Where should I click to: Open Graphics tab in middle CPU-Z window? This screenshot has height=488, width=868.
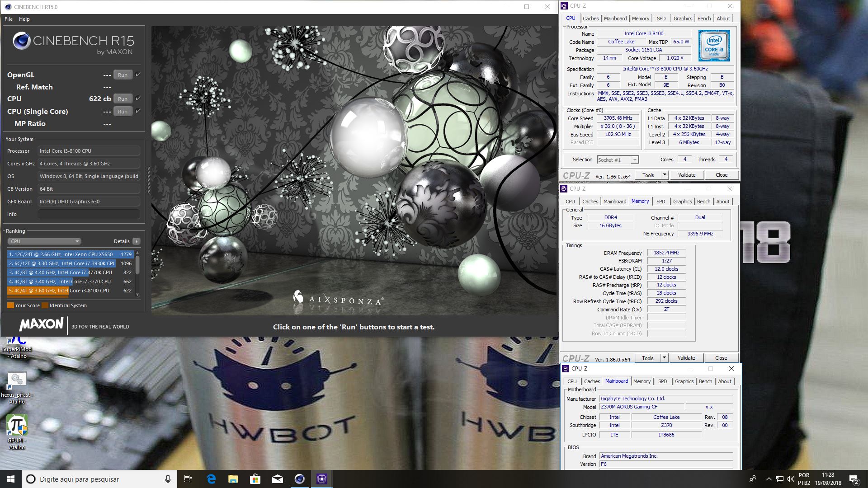tap(682, 202)
